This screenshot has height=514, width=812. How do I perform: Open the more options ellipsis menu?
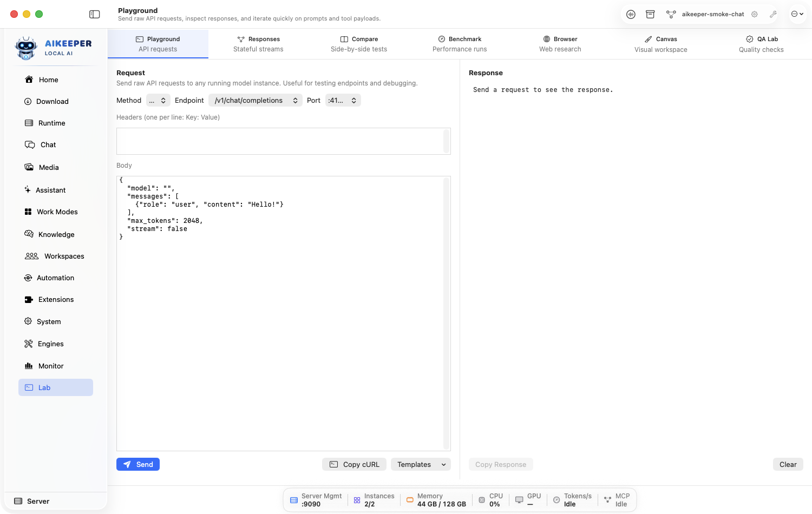click(x=797, y=14)
